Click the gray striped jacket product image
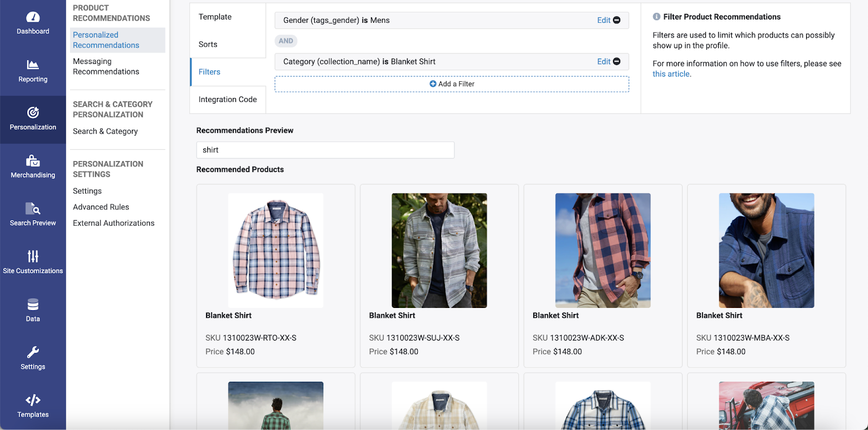Viewport: 868px width, 430px height. click(x=439, y=251)
